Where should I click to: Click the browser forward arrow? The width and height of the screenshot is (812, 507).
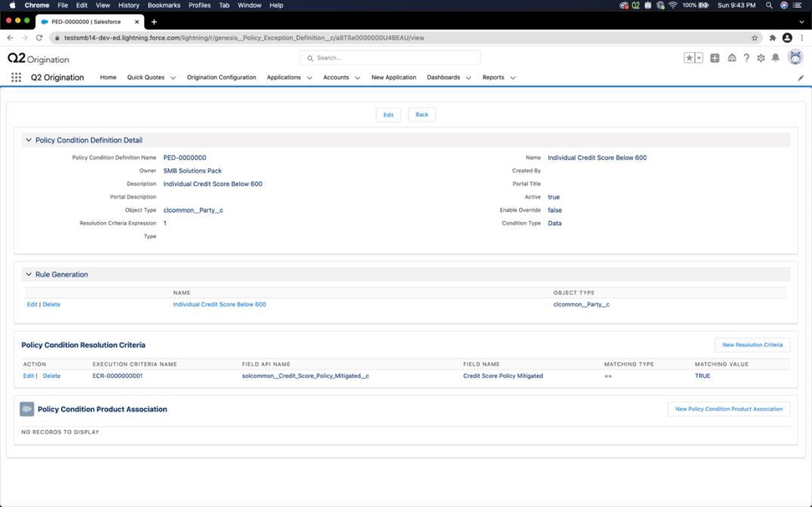pyautogui.click(x=24, y=38)
